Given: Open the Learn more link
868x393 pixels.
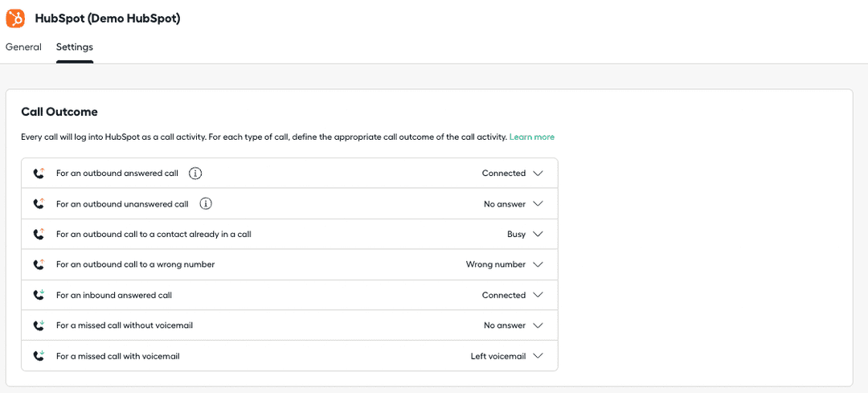Looking at the screenshot, I should click(531, 137).
